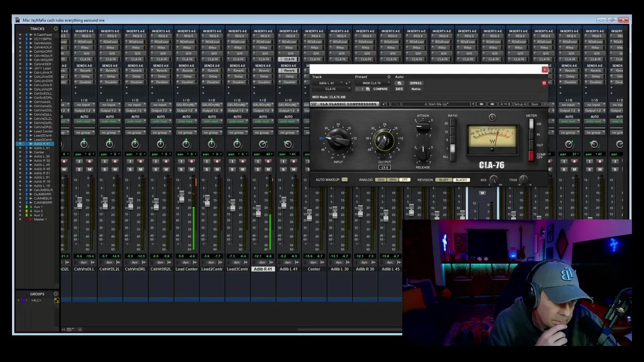Turn the Trim knob on CLA-76
Image resolution: width=644 pixels, height=362 pixels.
pyautogui.click(x=524, y=179)
